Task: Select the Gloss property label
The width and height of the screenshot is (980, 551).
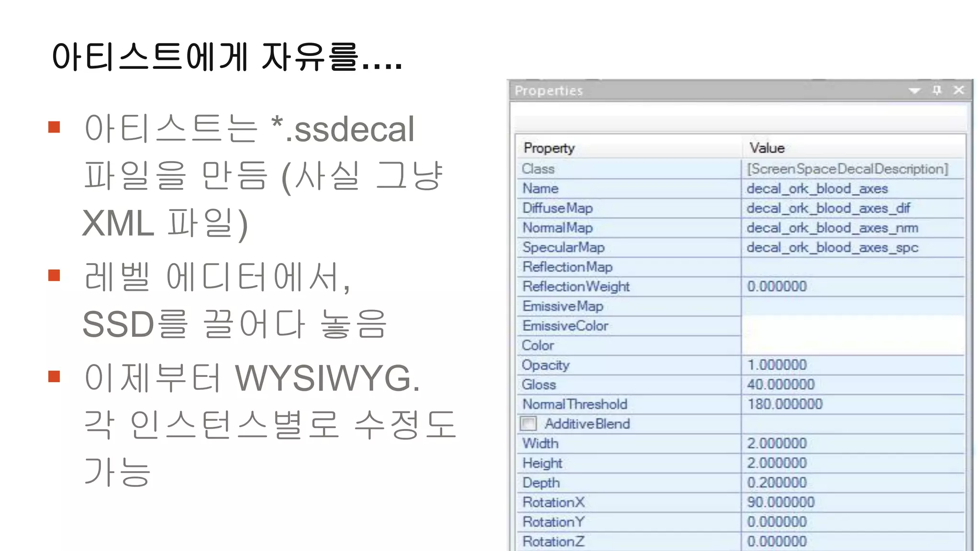Action: [539, 385]
